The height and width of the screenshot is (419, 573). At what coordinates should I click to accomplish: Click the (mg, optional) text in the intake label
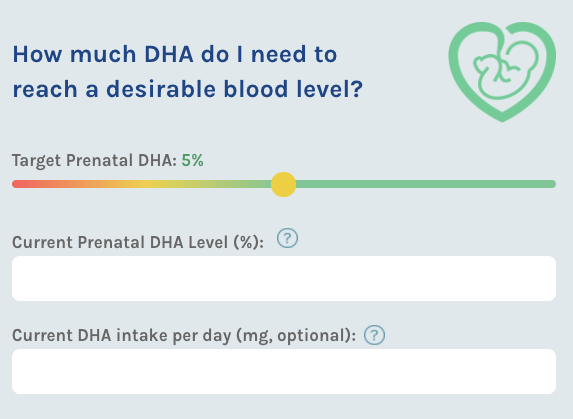(296, 336)
